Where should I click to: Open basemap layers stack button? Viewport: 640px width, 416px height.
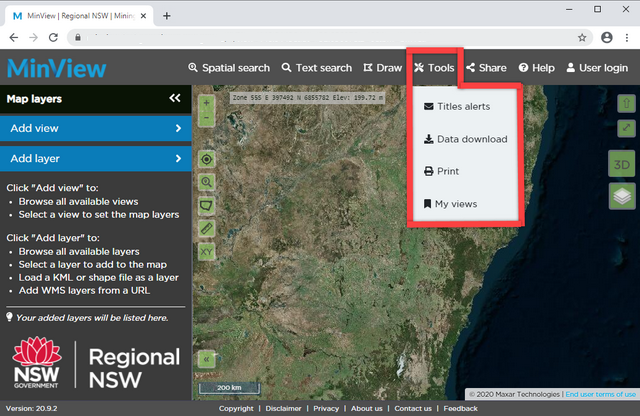(622, 196)
